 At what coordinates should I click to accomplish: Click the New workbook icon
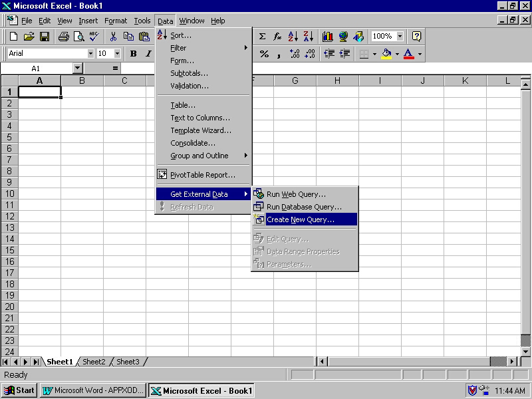(x=13, y=37)
